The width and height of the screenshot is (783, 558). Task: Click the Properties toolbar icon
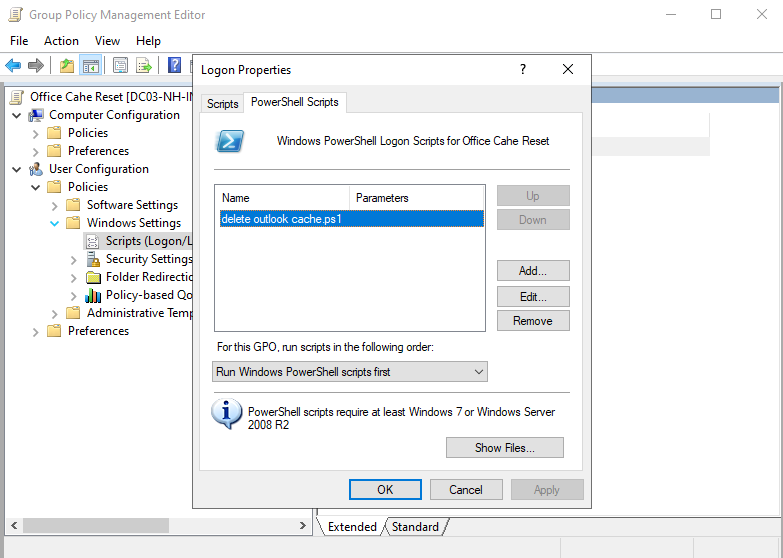click(120, 65)
